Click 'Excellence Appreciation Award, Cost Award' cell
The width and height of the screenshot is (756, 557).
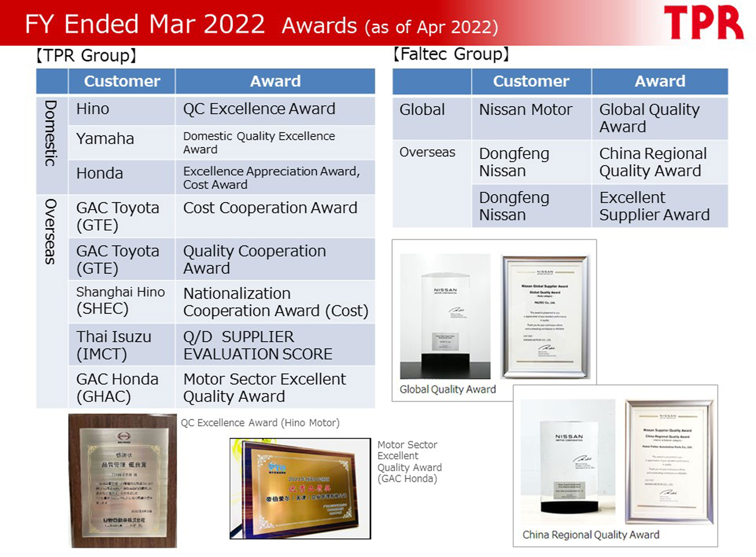275,177
